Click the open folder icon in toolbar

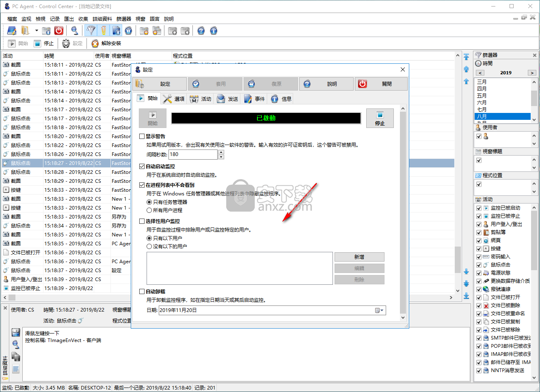pos(25,30)
